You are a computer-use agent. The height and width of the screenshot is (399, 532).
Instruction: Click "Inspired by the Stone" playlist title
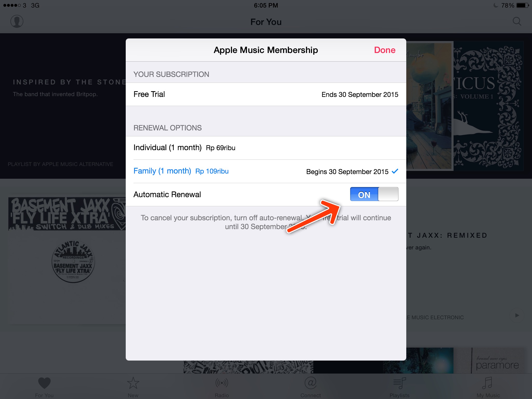(x=69, y=82)
